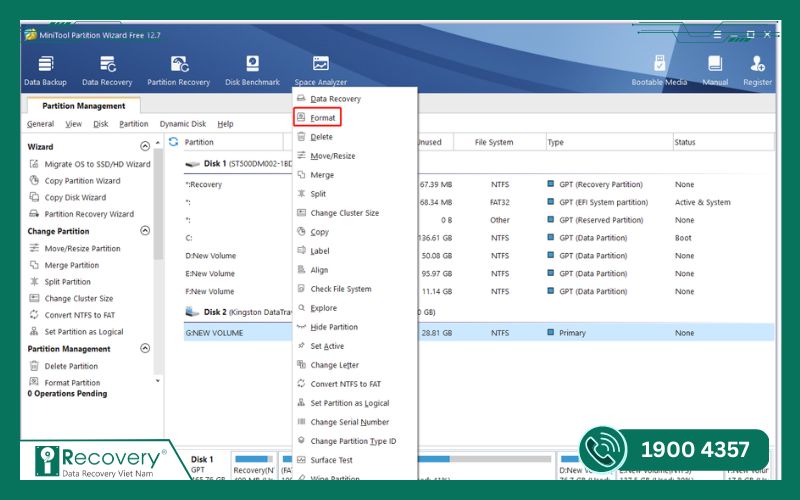Choose Format in the context menu
The width and height of the screenshot is (800, 500).
click(317, 118)
